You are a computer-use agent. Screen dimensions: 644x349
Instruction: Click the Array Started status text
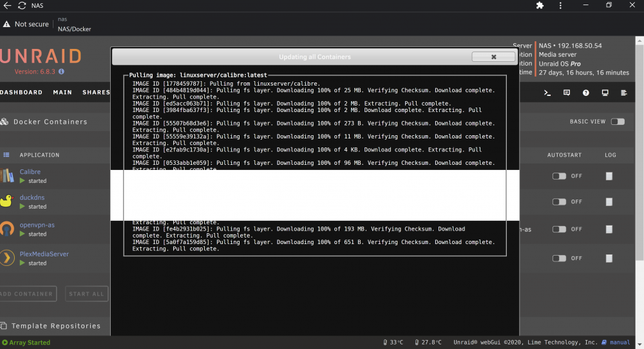(30, 343)
